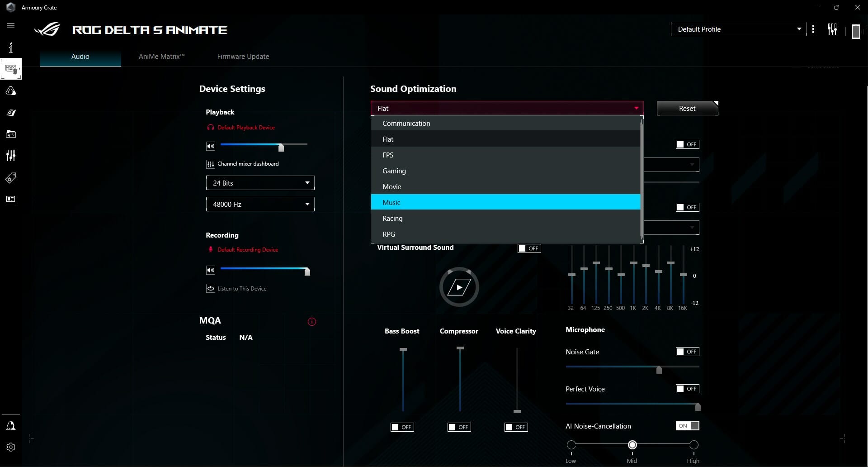Image resolution: width=868 pixels, height=467 pixels.
Task: Click Default Playback Device link
Action: click(x=246, y=128)
